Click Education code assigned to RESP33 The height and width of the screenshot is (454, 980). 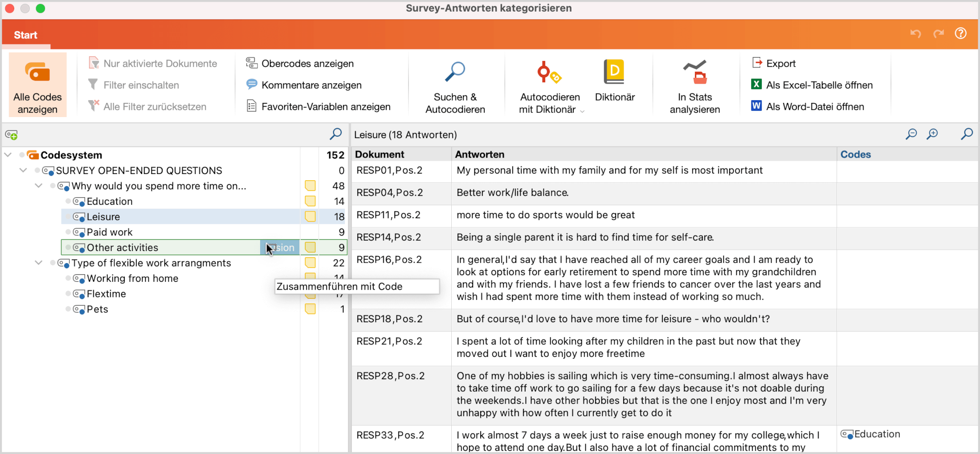coord(870,434)
